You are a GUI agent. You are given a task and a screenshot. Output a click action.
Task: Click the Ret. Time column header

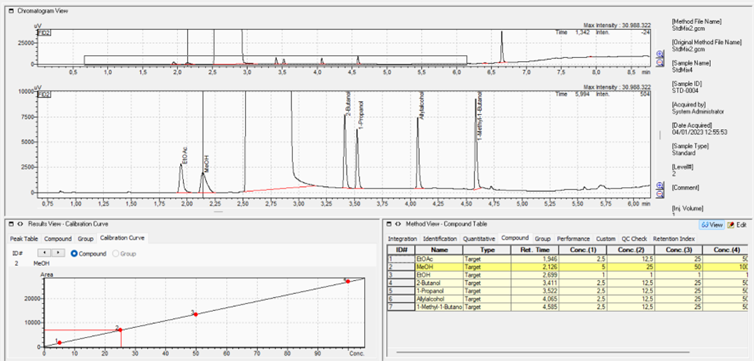point(535,250)
